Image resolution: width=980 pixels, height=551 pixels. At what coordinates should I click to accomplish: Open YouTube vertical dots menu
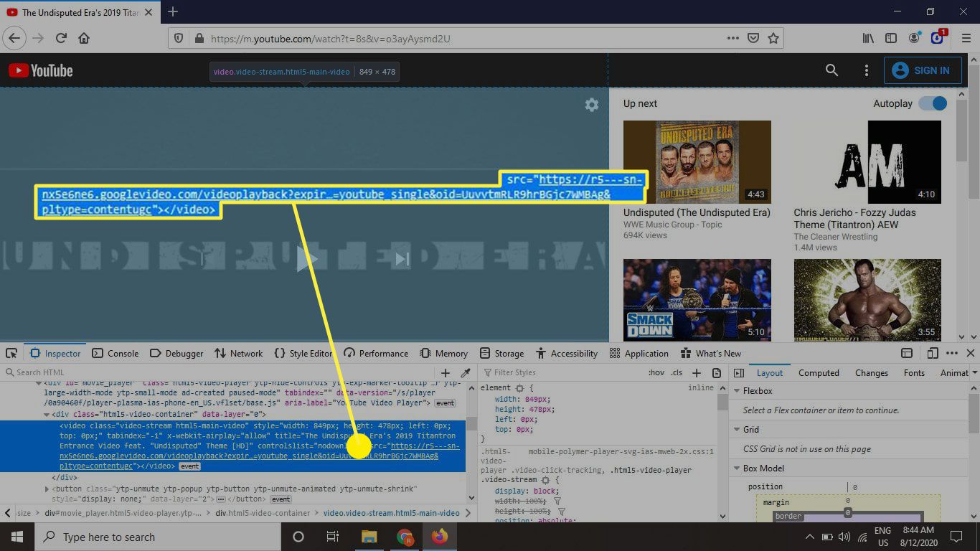(867, 70)
